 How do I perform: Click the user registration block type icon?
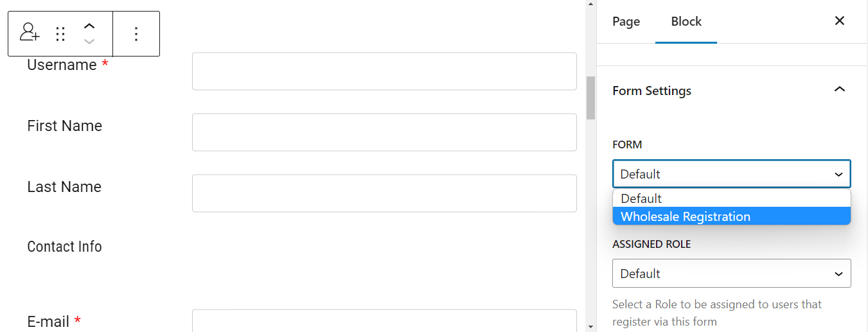30,33
